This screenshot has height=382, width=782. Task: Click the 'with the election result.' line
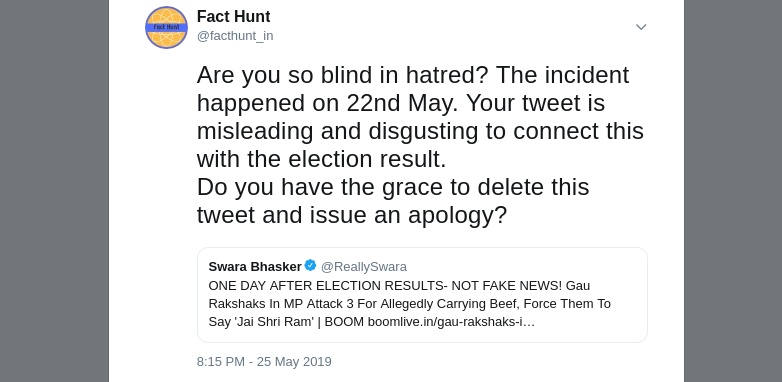pyautogui.click(x=321, y=159)
